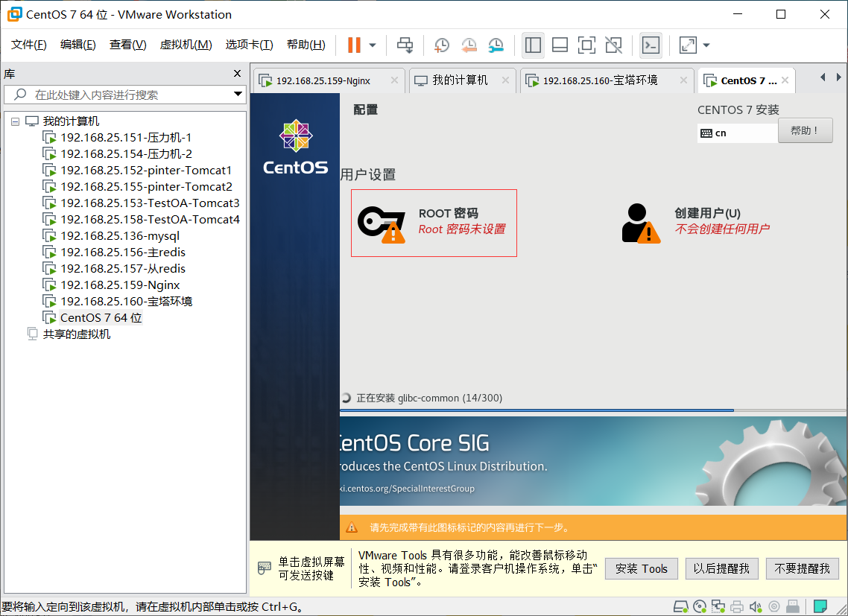Click the printer status bar icon
848x616 pixels.
click(736, 607)
